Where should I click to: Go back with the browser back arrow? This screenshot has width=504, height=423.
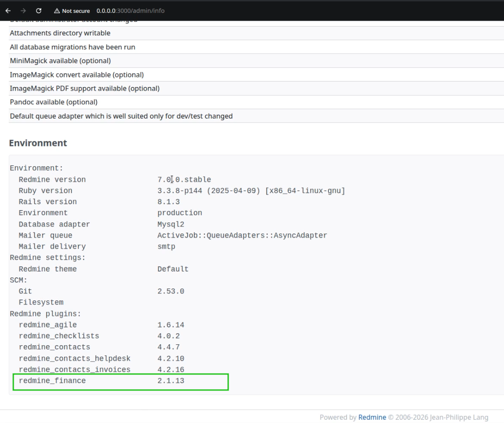[8, 11]
